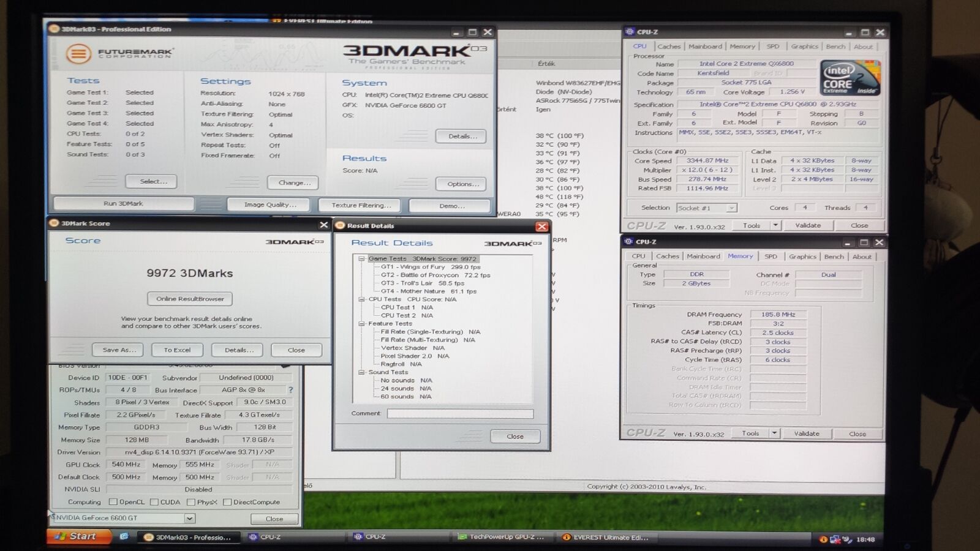Image resolution: width=980 pixels, height=551 pixels.
Task: Open 3DMark03 Professional from the taskbar
Action: (x=189, y=537)
